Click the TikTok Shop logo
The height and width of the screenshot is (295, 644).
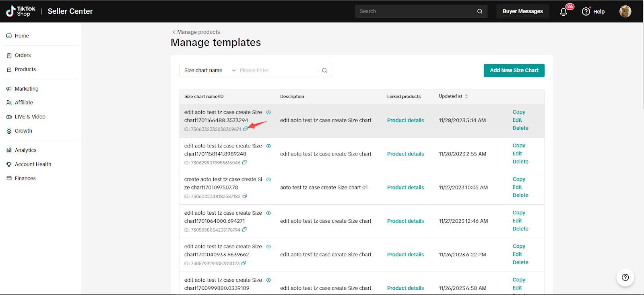click(21, 11)
